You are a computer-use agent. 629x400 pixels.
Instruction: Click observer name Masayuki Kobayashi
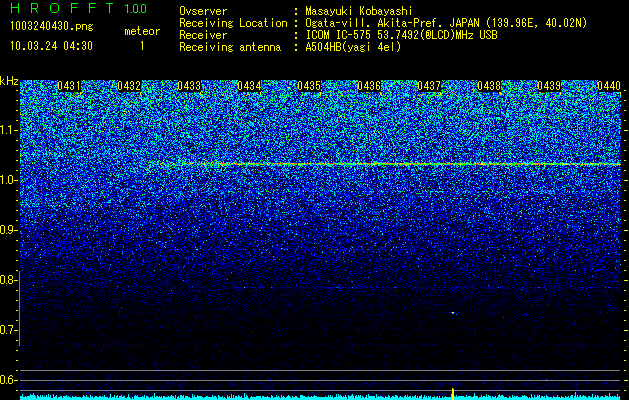[x=359, y=11]
